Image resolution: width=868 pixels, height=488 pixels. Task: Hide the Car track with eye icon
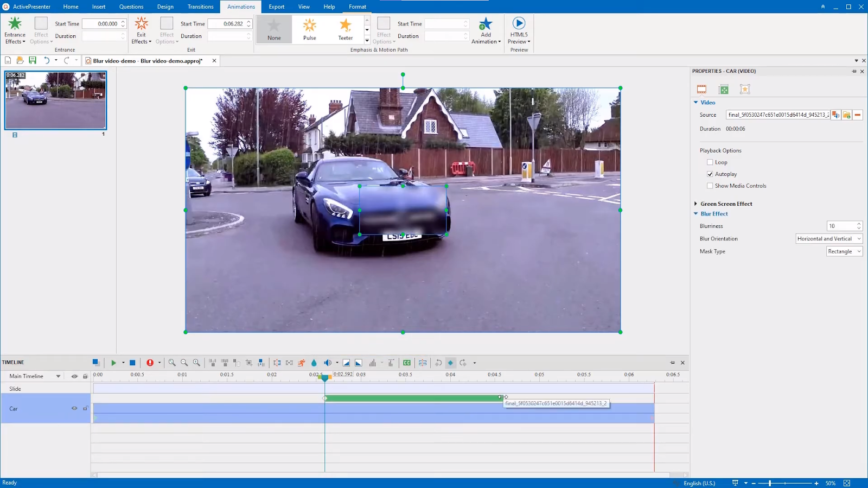74,409
